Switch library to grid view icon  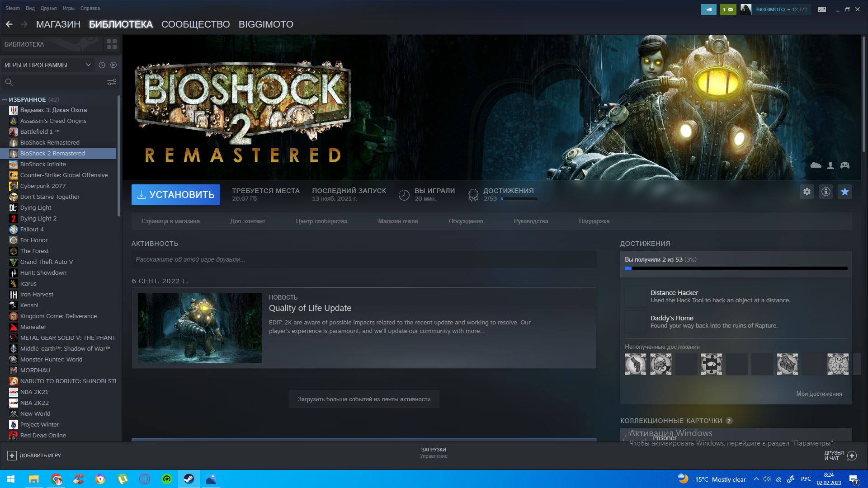pyautogui.click(x=111, y=44)
